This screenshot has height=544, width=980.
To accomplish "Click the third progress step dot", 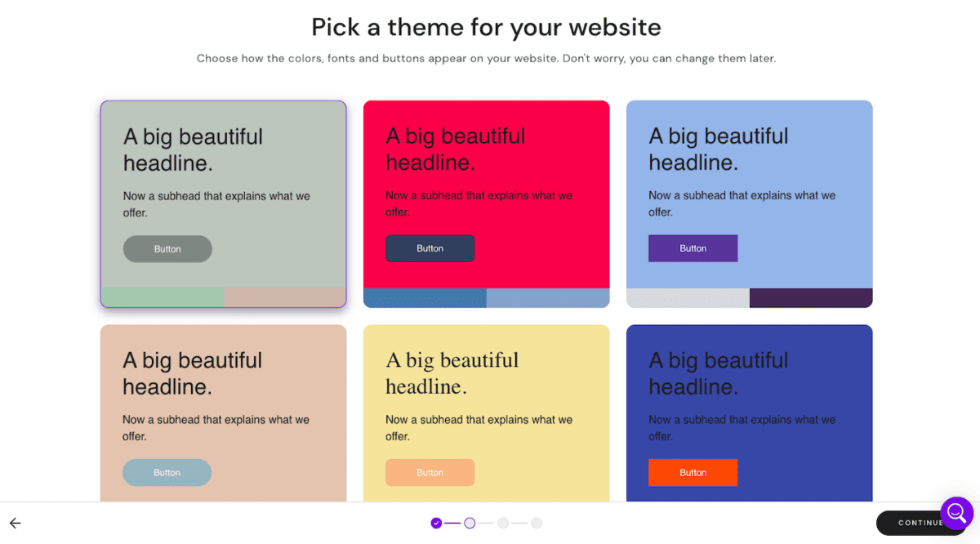I will pyautogui.click(x=503, y=523).
